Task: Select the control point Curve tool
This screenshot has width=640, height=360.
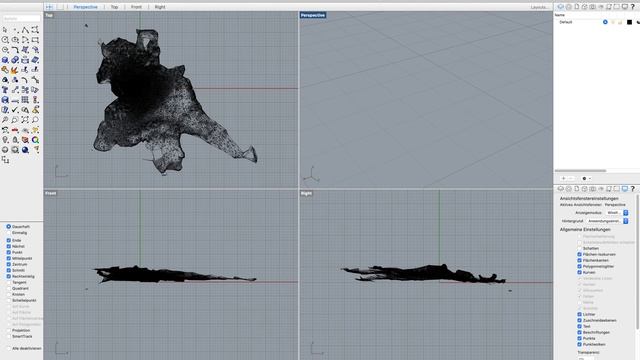Action: coord(36,30)
